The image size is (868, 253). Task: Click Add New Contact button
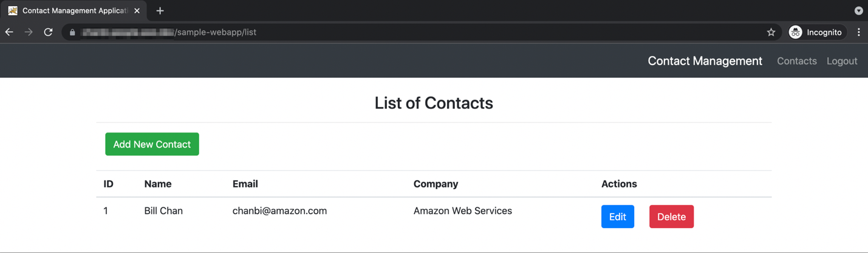[x=152, y=144]
